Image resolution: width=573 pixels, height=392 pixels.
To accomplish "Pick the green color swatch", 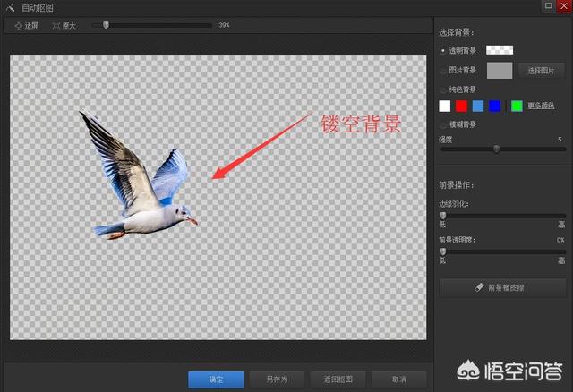I will point(517,107).
